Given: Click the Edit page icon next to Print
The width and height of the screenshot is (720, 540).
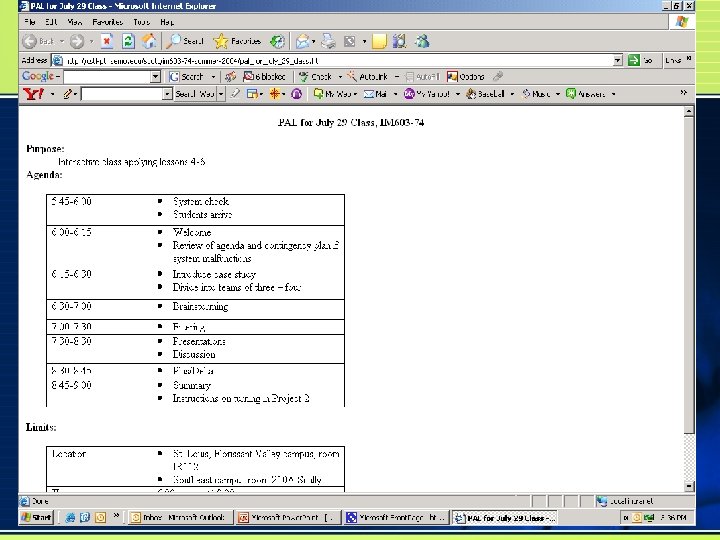Looking at the screenshot, I should [350, 41].
